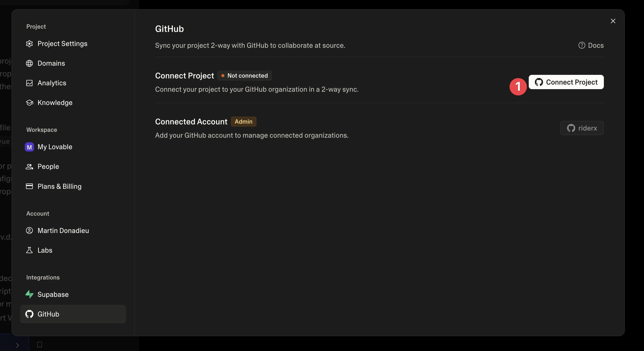Click the Admin badge next to Connected Account
The width and height of the screenshot is (644, 351).
coord(243,121)
